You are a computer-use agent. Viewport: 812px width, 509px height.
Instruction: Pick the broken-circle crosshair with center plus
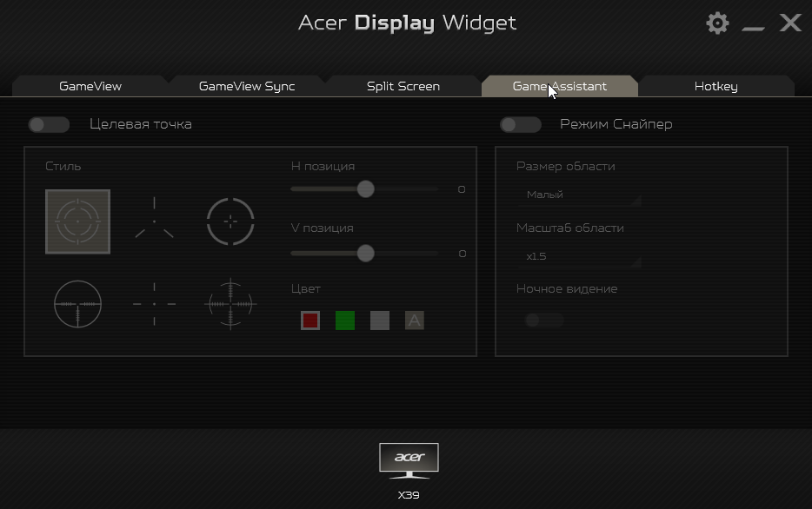tap(230, 221)
